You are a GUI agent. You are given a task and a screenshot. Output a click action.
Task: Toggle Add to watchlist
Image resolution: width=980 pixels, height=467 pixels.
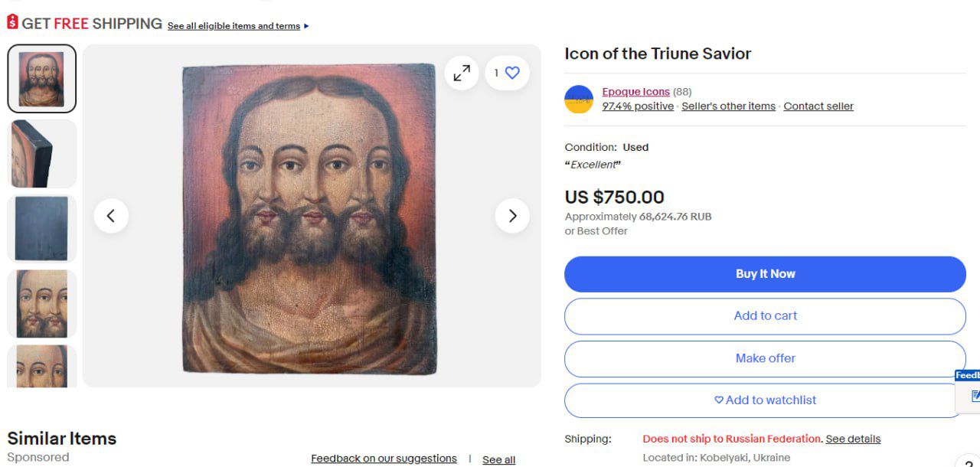pyautogui.click(x=765, y=400)
